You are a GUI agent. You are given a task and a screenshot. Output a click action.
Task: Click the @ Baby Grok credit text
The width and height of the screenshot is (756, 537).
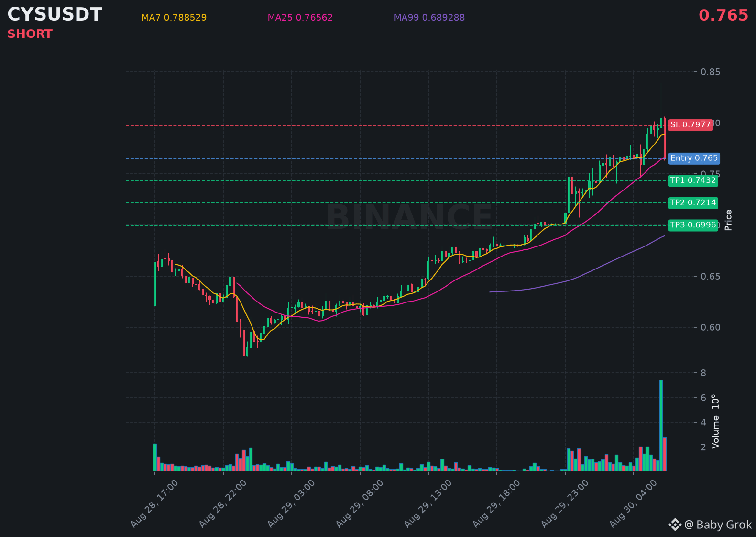pos(718,525)
